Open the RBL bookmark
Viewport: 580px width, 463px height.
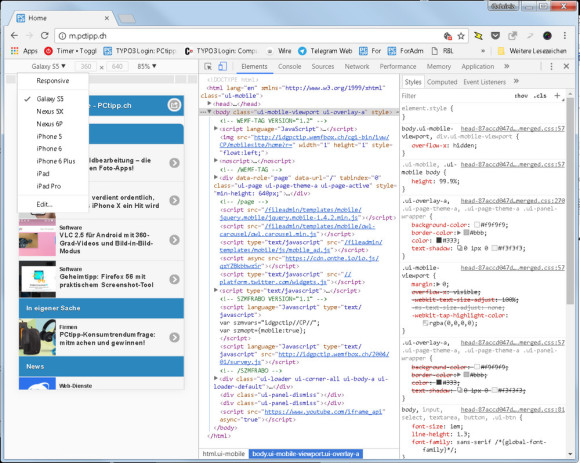pyautogui.click(x=442, y=51)
